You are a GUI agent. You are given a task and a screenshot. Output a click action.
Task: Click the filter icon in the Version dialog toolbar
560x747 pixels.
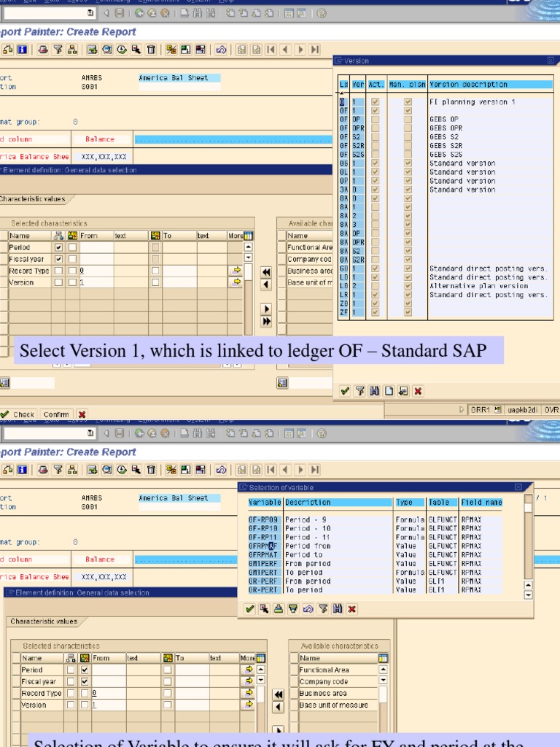click(x=359, y=392)
